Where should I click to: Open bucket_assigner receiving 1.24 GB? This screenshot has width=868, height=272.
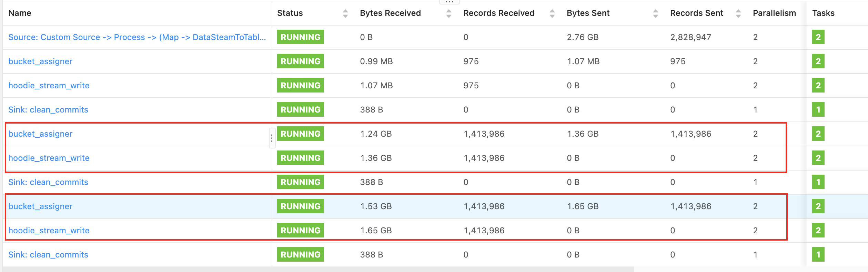coord(40,134)
